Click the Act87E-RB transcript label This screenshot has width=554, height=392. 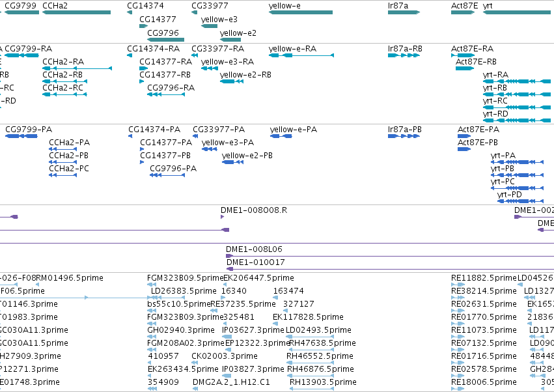(476, 61)
